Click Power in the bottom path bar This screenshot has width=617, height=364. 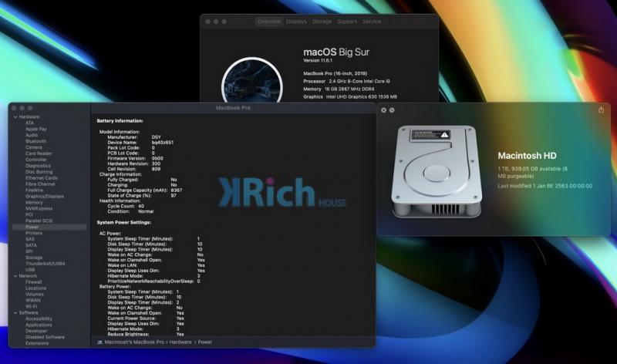(204, 342)
